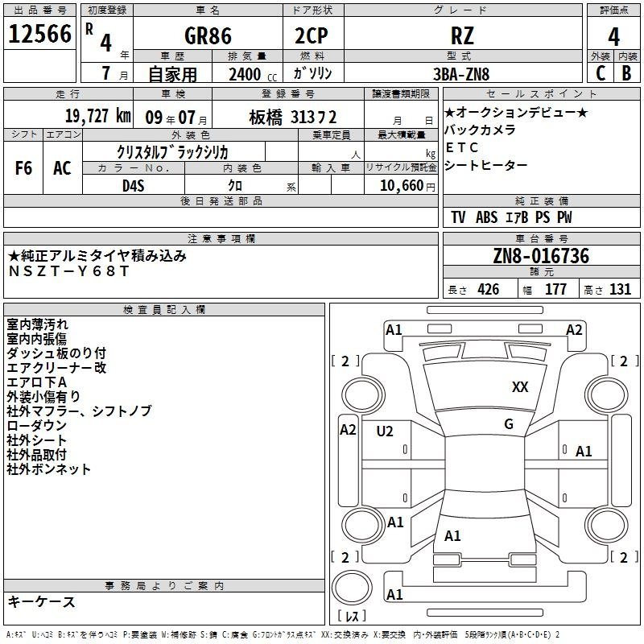Screen dimensions: 644x644
Task: Click the color code D4S
Action: [x=133, y=186]
